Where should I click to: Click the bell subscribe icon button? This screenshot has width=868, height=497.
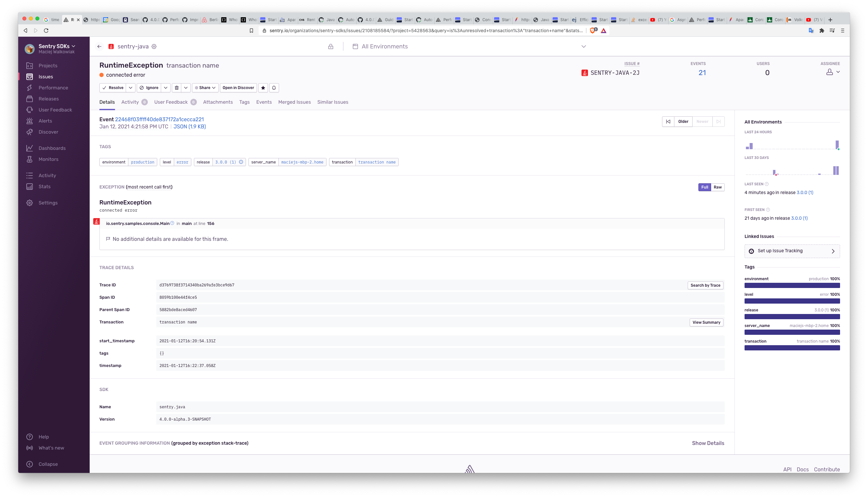pyautogui.click(x=274, y=88)
